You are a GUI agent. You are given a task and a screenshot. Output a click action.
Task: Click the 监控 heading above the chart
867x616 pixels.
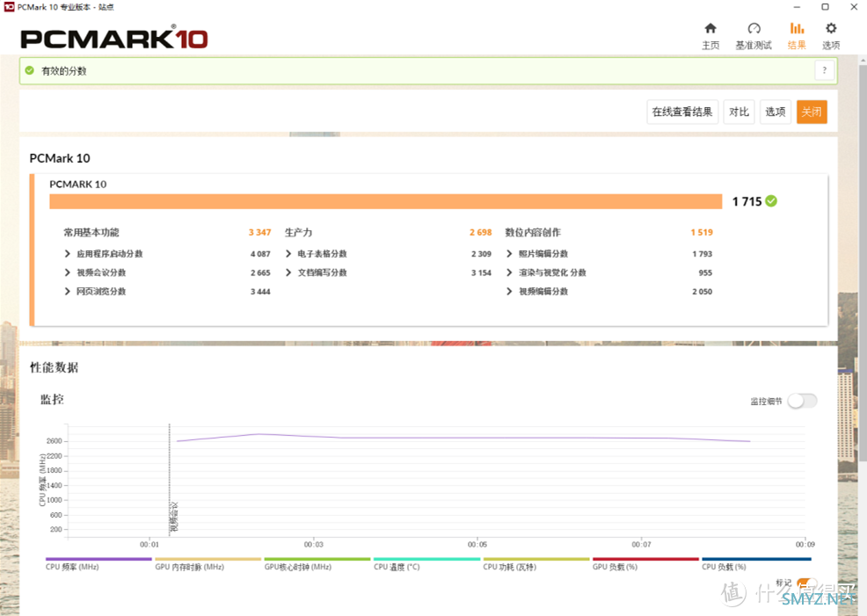[52, 400]
